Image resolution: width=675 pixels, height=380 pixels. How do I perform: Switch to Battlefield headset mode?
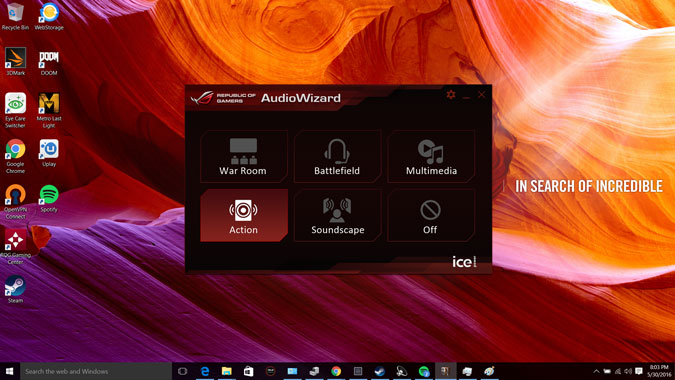coord(337,156)
